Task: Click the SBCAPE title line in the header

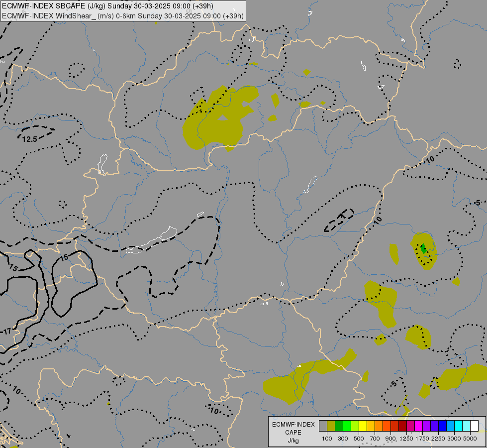Action: point(108,6)
